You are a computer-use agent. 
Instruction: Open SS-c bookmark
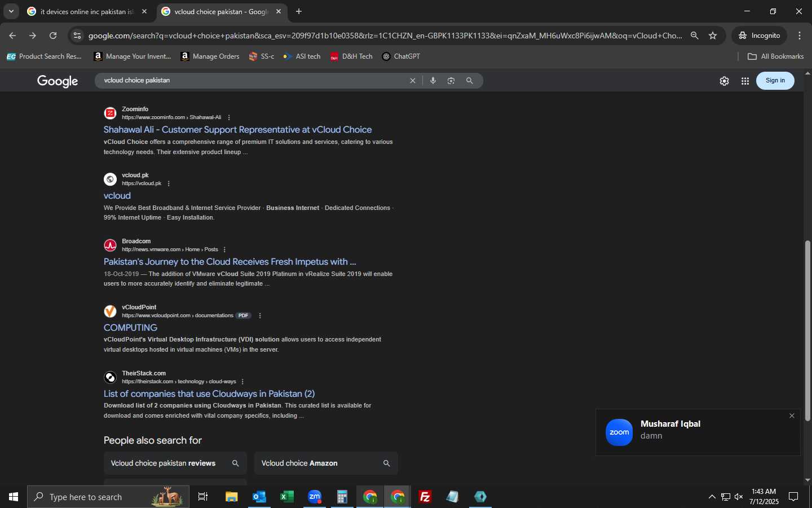point(262,56)
